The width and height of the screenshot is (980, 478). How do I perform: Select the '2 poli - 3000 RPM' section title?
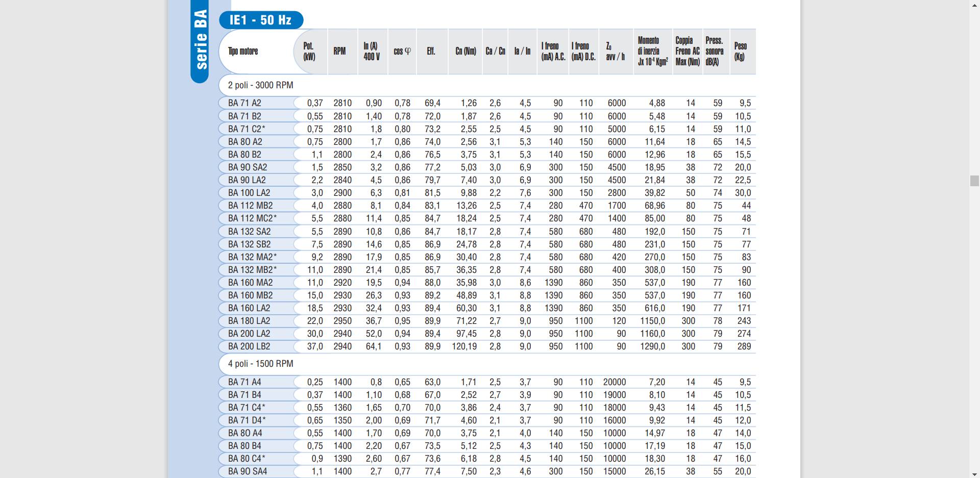(261, 85)
